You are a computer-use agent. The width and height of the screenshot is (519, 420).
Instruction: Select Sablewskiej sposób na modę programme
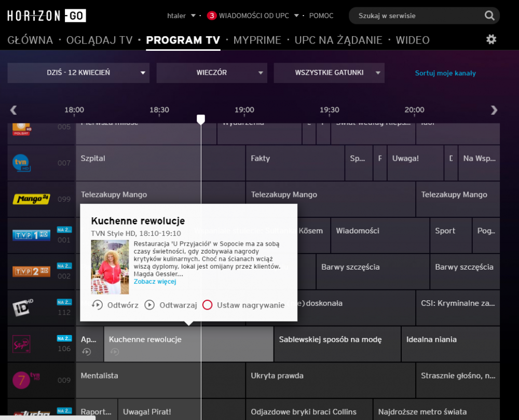(337, 344)
